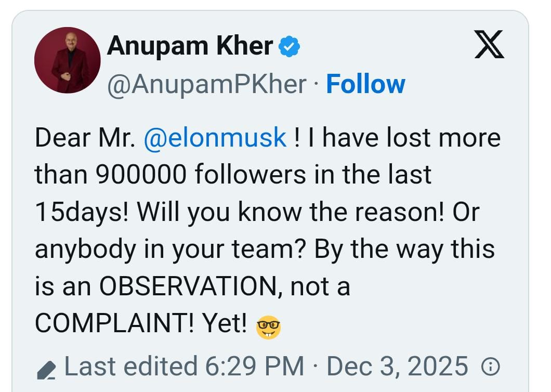551x392 pixels.
Task: Click the word COMPLAINT! in the tweet
Action: click(114, 323)
